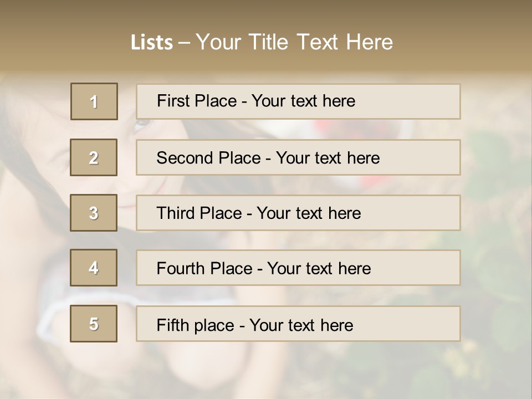Image resolution: width=532 pixels, height=399 pixels.
Task: Click the slide title text
Action: pos(262,42)
